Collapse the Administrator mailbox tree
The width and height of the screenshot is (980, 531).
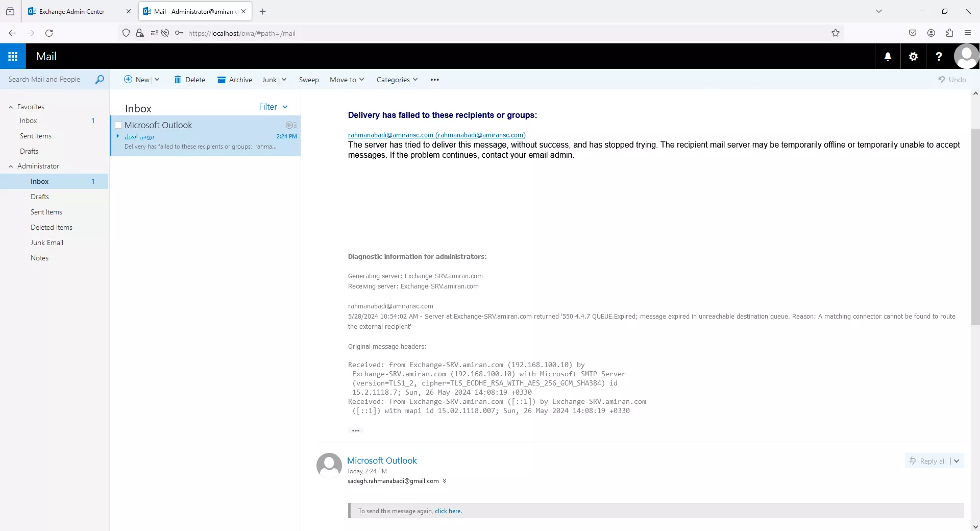point(11,166)
